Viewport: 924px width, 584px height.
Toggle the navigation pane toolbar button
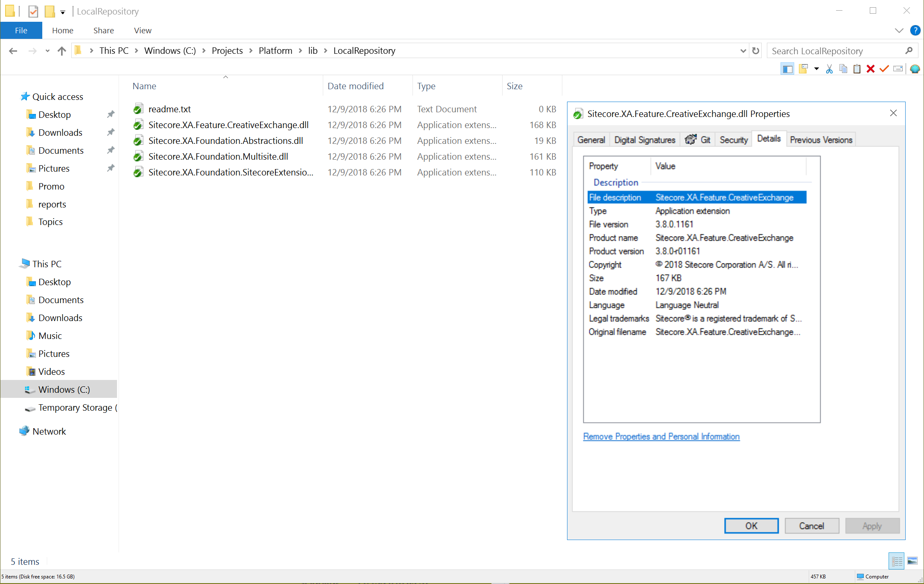tap(787, 69)
